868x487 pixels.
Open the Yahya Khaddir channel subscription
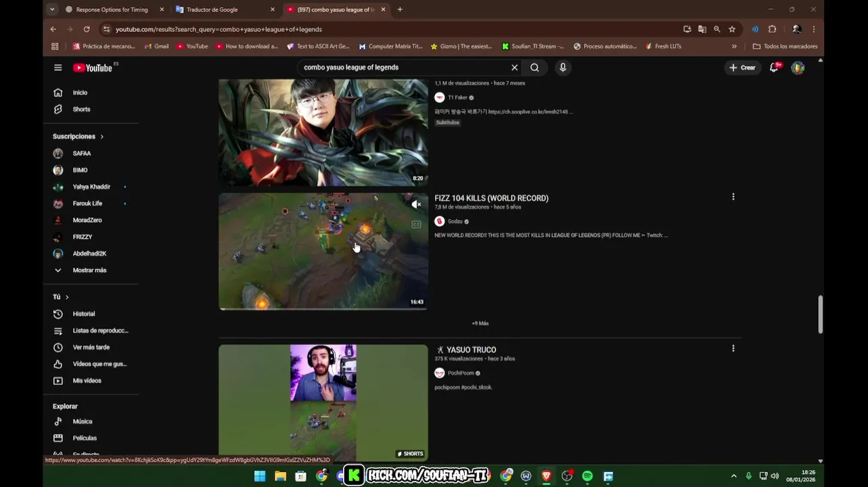click(91, 187)
